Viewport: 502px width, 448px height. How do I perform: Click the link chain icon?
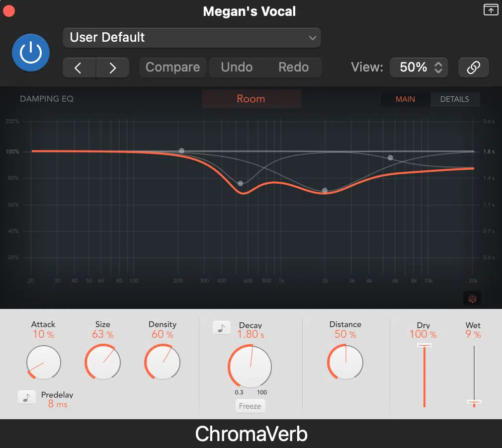(474, 68)
